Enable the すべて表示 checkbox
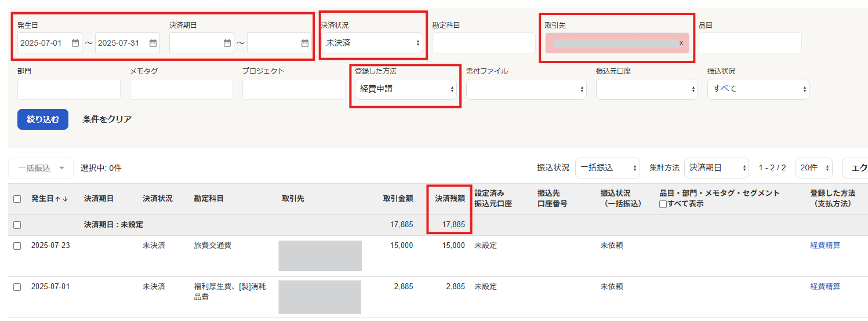This screenshot has height=321, width=868. click(663, 205)
